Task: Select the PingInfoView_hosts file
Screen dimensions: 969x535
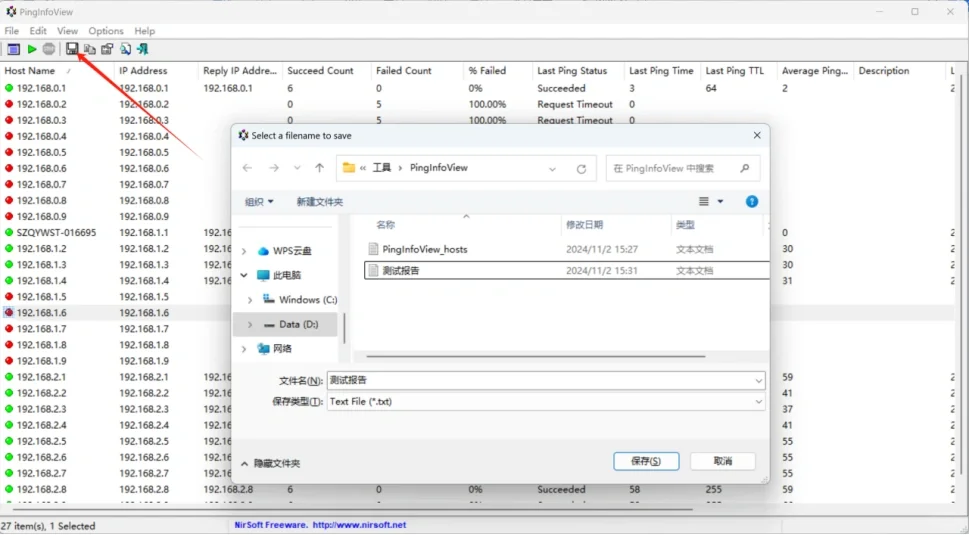Action: point(425,250)
